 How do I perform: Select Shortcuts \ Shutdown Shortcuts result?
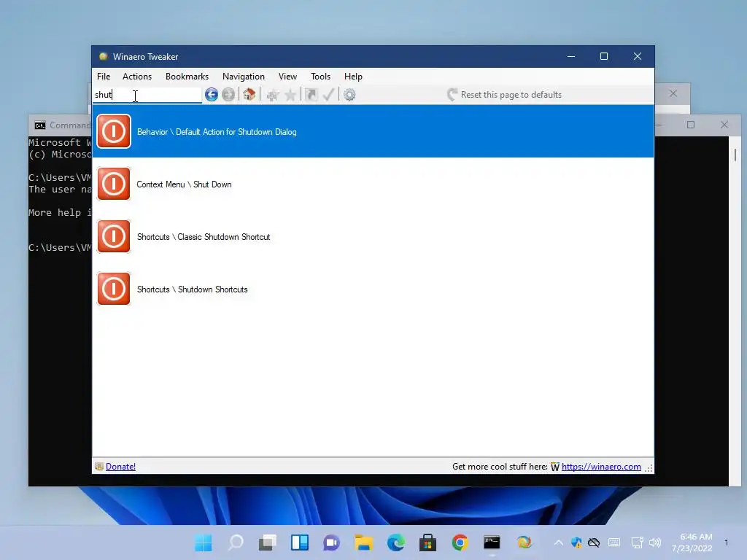373,289
